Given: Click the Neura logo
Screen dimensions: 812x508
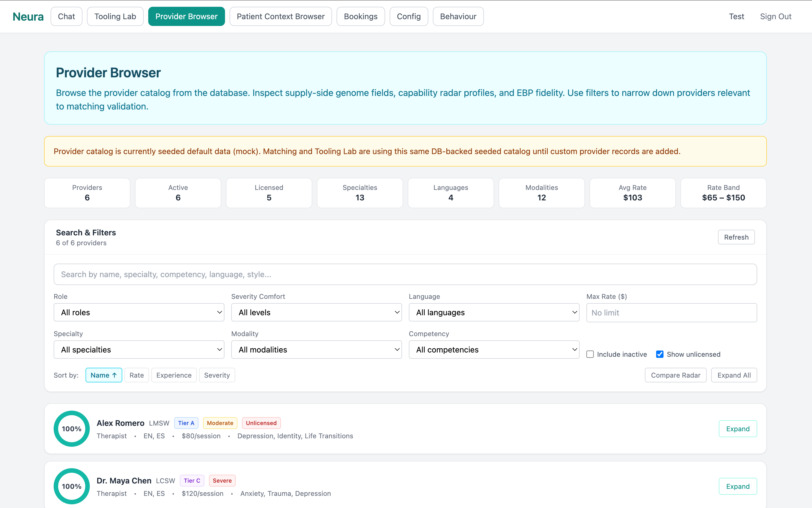Looking at the screenshot, I should pyautogui.click(x=28, y=16).
